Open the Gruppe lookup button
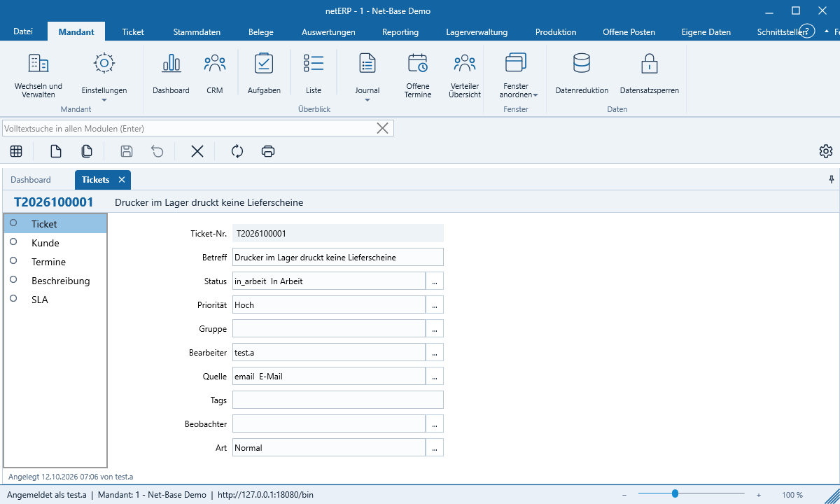 click(435, 328)
